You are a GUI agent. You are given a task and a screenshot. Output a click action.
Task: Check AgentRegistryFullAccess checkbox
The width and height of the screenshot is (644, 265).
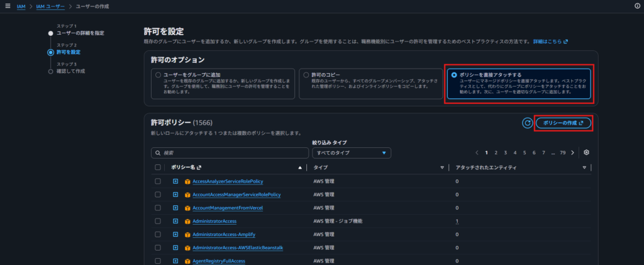[x=158, y=261]
